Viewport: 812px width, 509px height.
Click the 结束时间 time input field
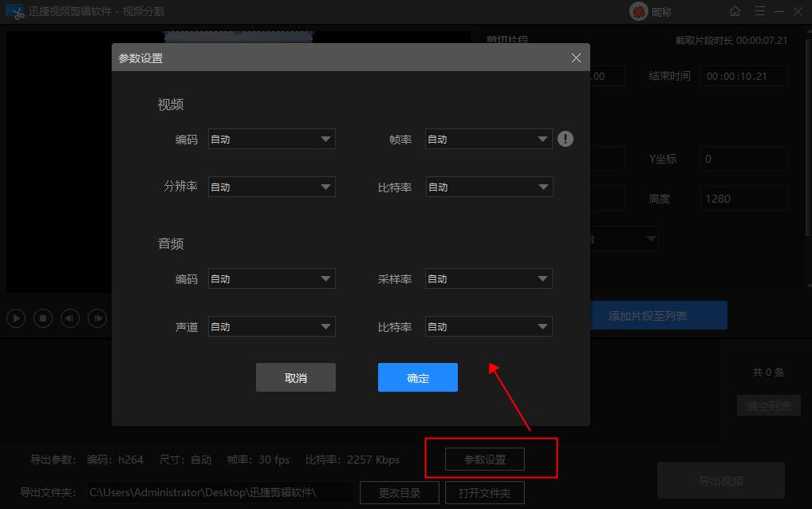pyautogui.click(x=743, y=75)
